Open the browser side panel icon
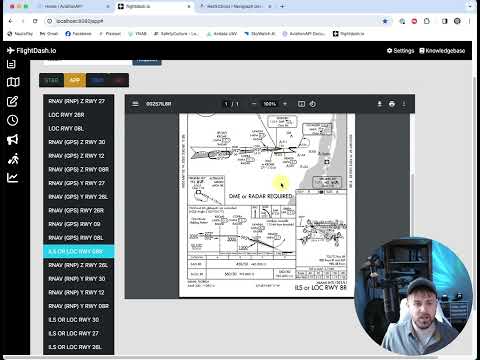 point(444,21)
